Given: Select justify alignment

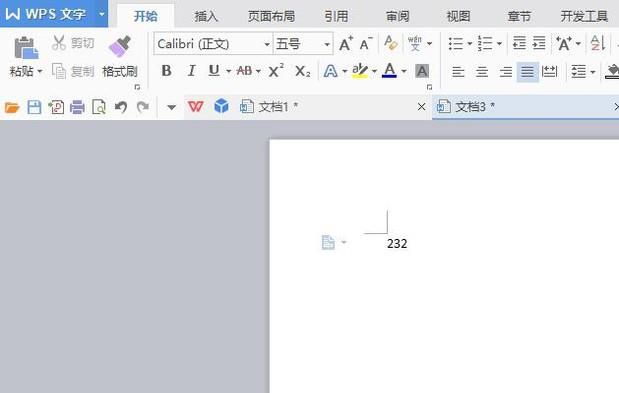Looking at the screenshot, I should (x=527, y=72).
